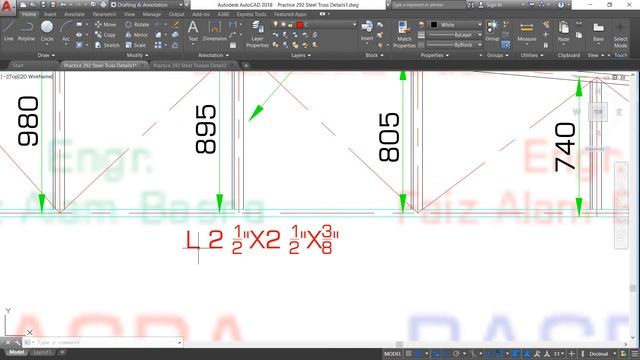Click the Group tool
Screen dimensions: 640x360
tap(492, 31)
